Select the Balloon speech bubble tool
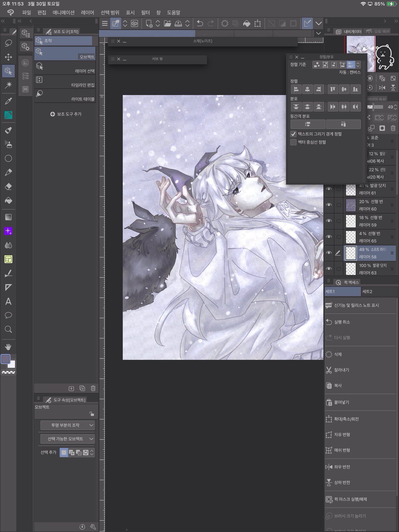The height and width of the screenshot is (532, 399). click(8, 315)
